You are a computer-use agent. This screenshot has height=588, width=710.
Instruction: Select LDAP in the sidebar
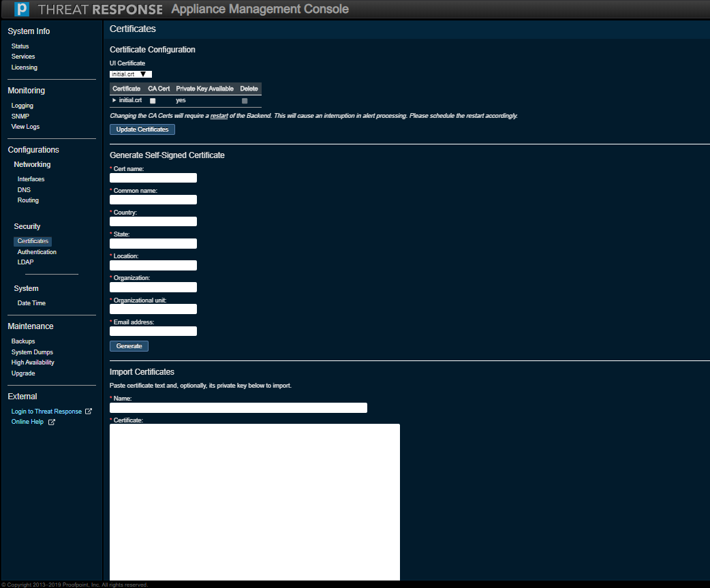coord(25,262)
